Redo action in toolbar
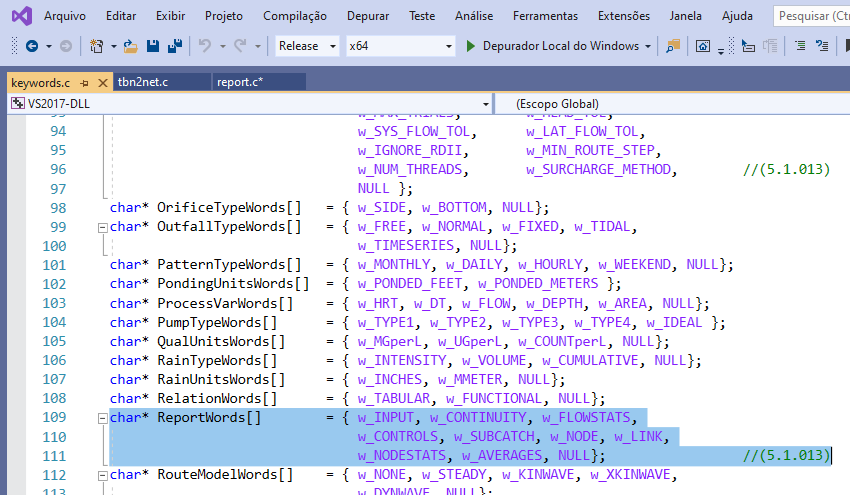Screen dimensions: 850x495 click(x=240, y=46)
